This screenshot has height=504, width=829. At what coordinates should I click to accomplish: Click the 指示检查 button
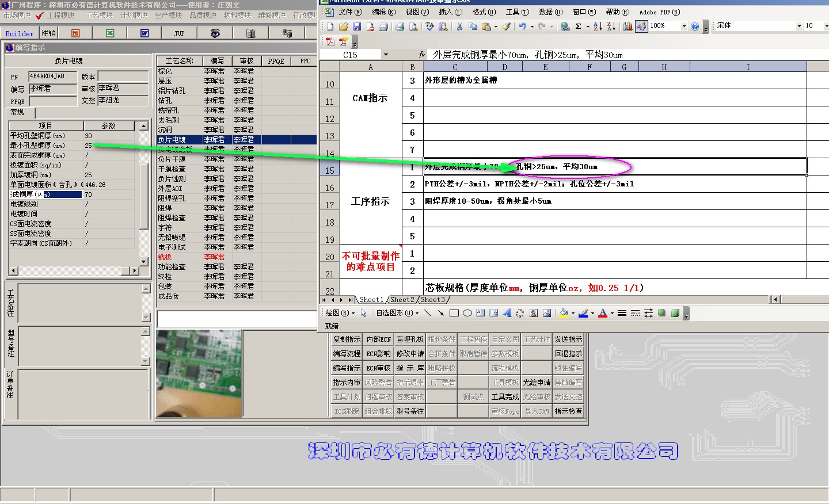pyautogui.click(x=568, y=411)
